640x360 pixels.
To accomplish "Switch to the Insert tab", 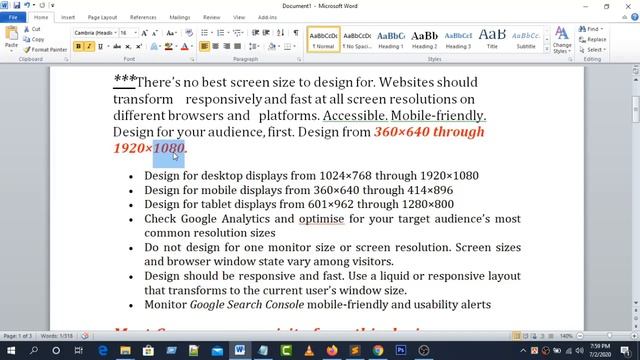I will coord(68,18).
